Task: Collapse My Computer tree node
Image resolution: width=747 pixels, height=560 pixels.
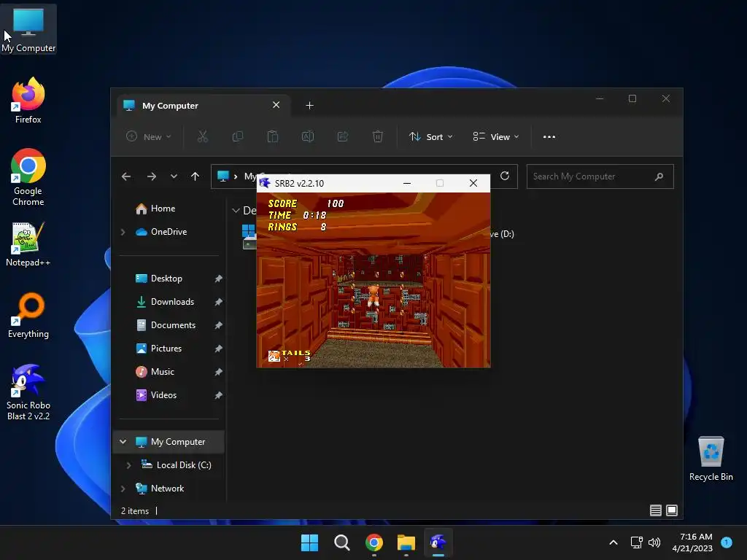Action: (x=123, y=442)
